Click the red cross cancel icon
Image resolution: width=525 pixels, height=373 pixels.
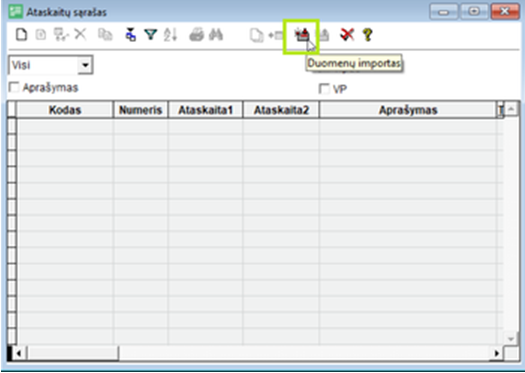click(347, 34)
